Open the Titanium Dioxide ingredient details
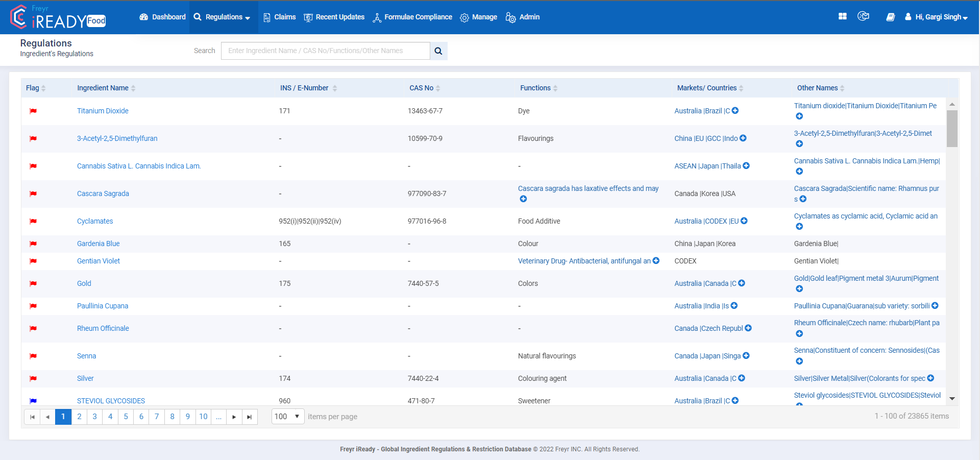The width and height of the screenshot is (980, 460). pyautogui.click(x=103, y=111)
